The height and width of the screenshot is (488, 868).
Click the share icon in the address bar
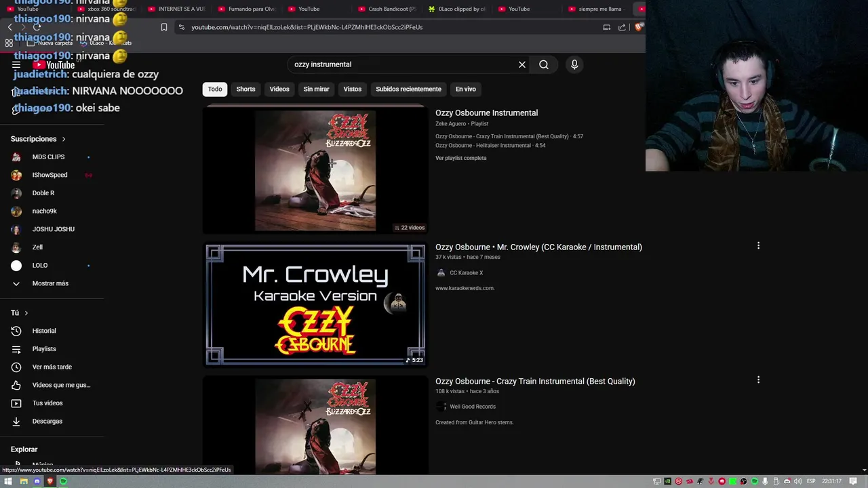622,27
